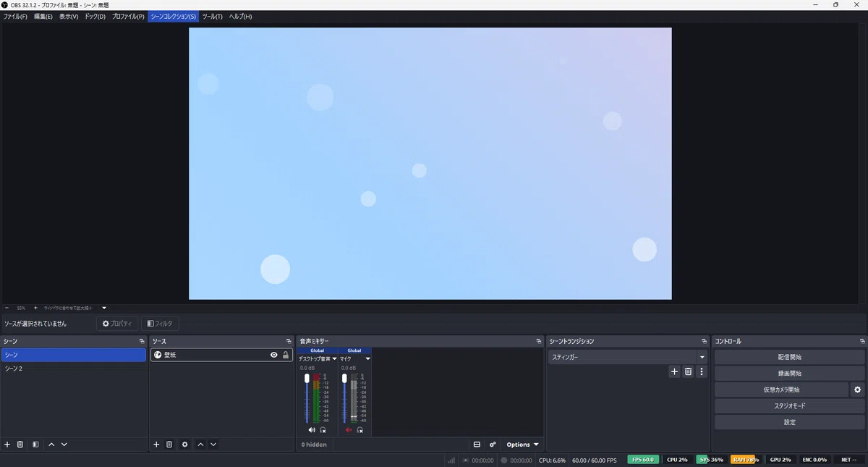Move scene up with the up arrow
Screen dimensions: 868x467
(x=51, y=445)
